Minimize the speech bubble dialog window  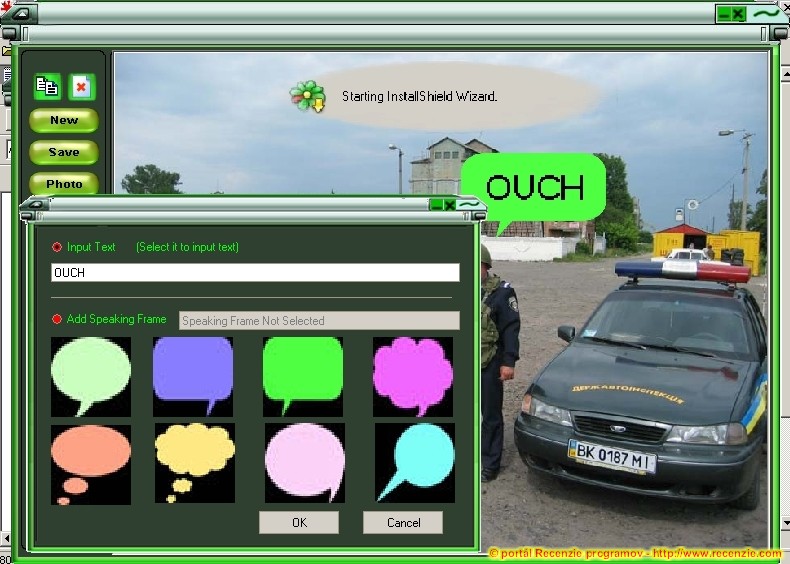point(436,205)
